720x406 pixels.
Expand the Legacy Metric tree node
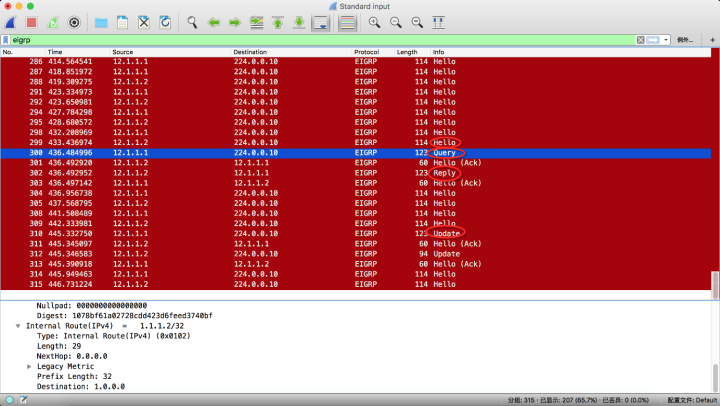pos(29,366)
